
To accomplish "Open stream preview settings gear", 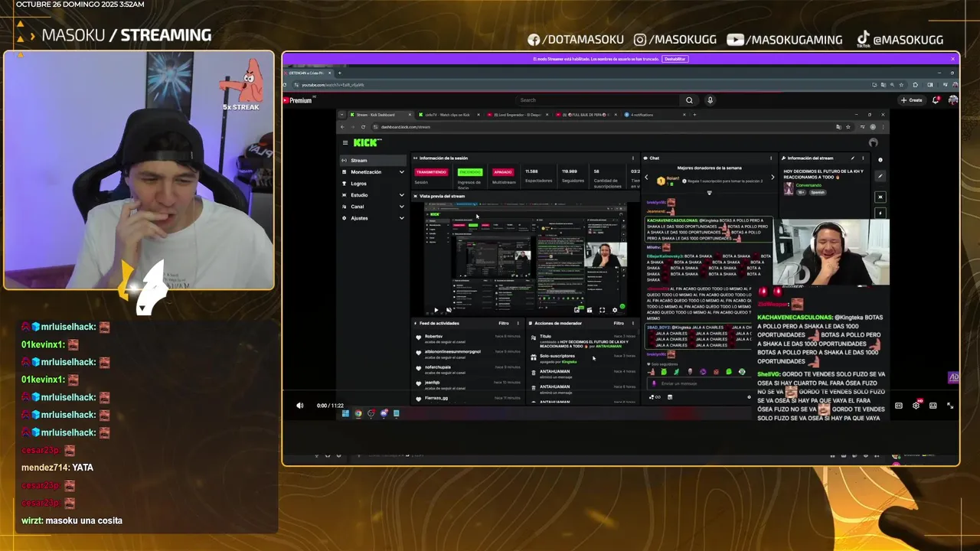I will (x=614, y=310).
